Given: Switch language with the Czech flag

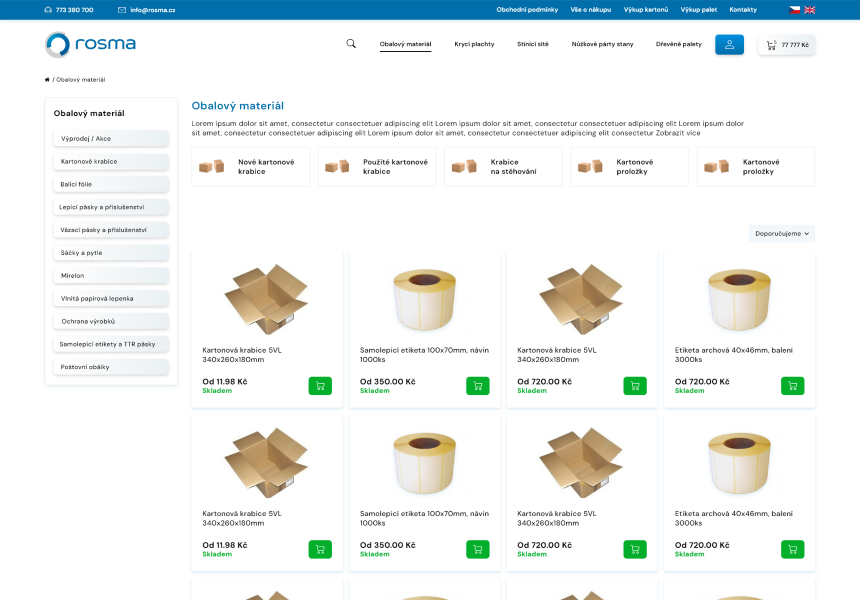Looking at the screenshot, I should [x=795, y=10].
